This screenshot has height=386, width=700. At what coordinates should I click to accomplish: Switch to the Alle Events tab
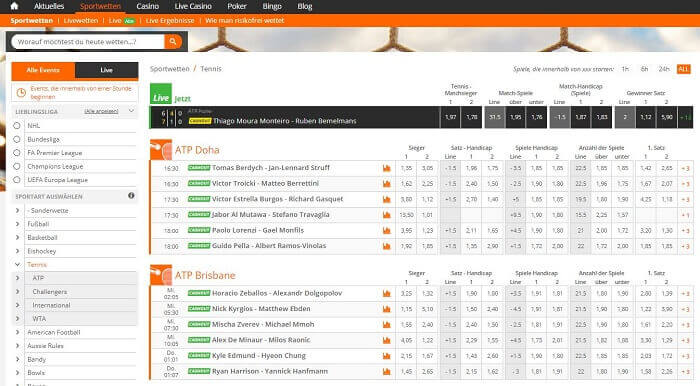(43, 71)
